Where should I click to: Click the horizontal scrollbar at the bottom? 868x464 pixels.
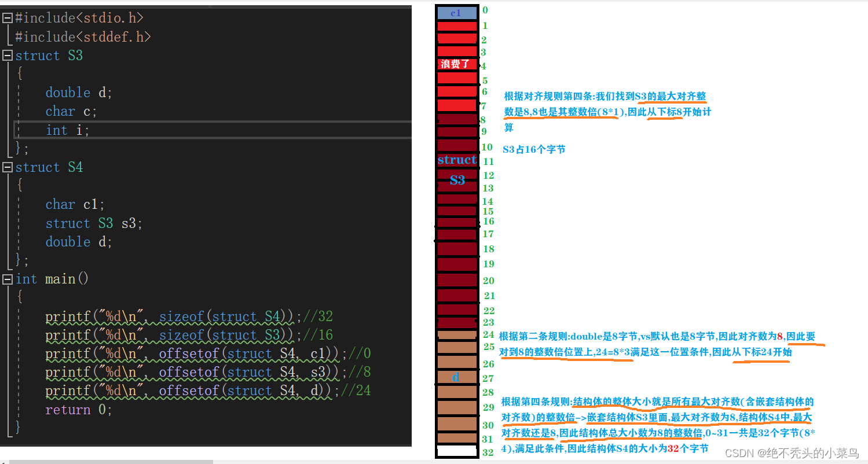111,462
